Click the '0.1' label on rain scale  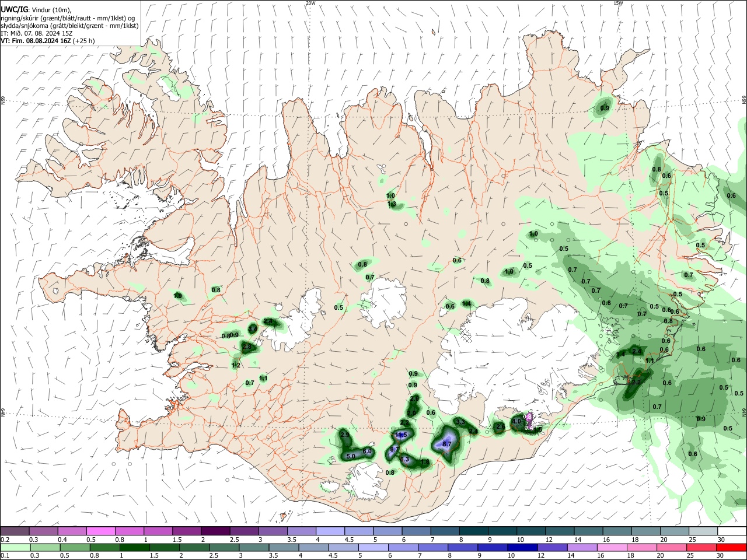coord(5,555)
